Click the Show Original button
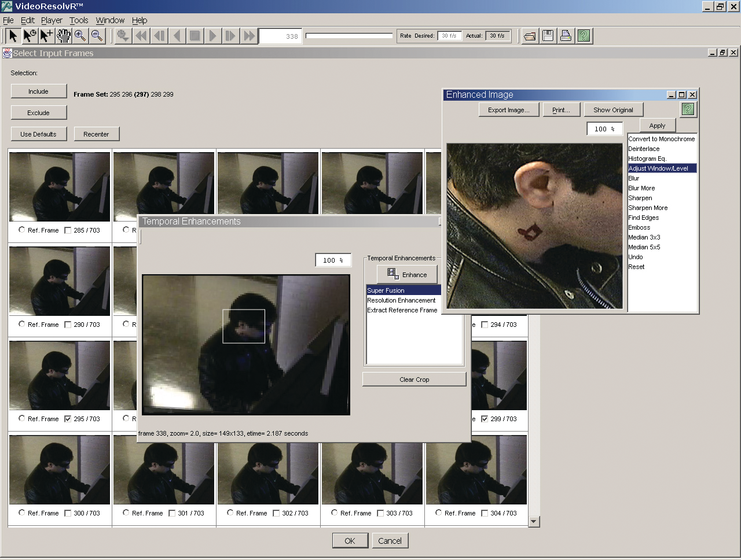Screen dimensions: 741x560 613,109
